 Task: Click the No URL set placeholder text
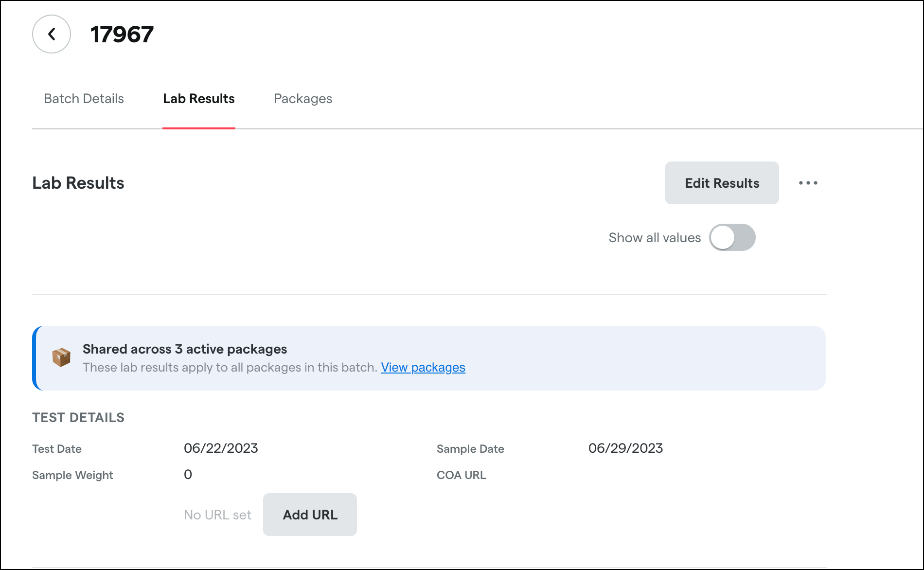217,515
